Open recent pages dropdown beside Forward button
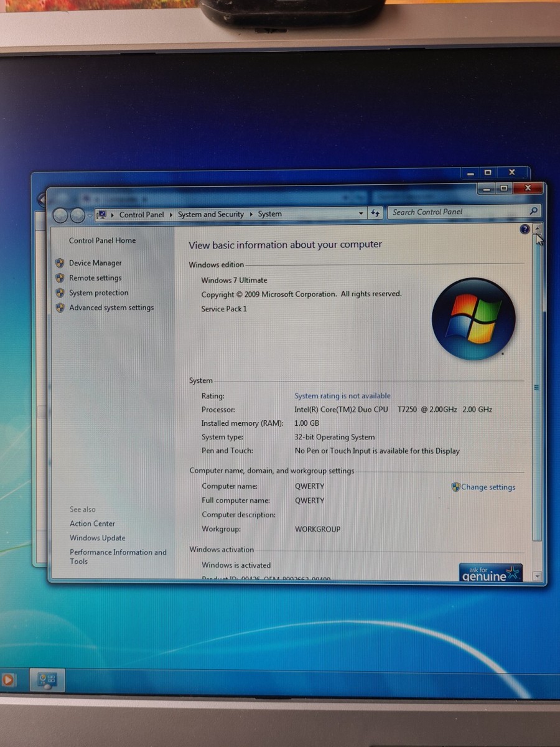Viewport: 560px width, 747px height. tap(90, 215)
